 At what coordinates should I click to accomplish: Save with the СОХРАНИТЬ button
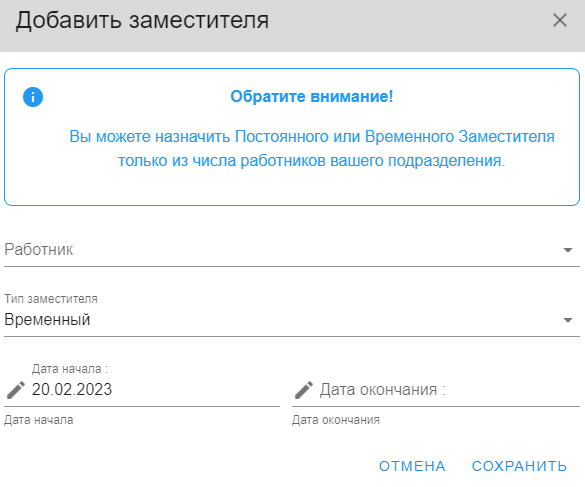tap(519, 466)
